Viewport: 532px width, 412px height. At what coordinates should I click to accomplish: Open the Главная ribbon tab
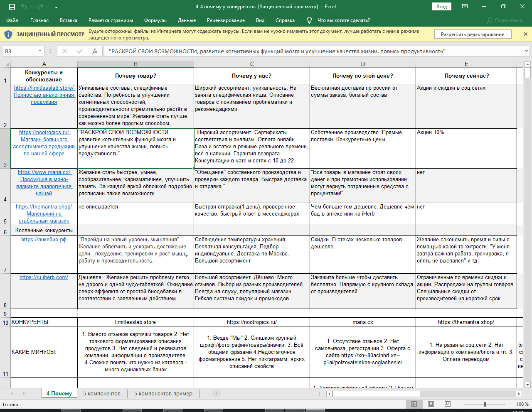click(x=39, y=20)
